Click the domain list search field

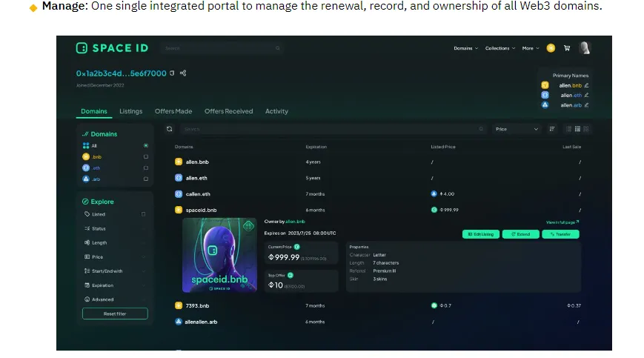[x=333, y=129]
